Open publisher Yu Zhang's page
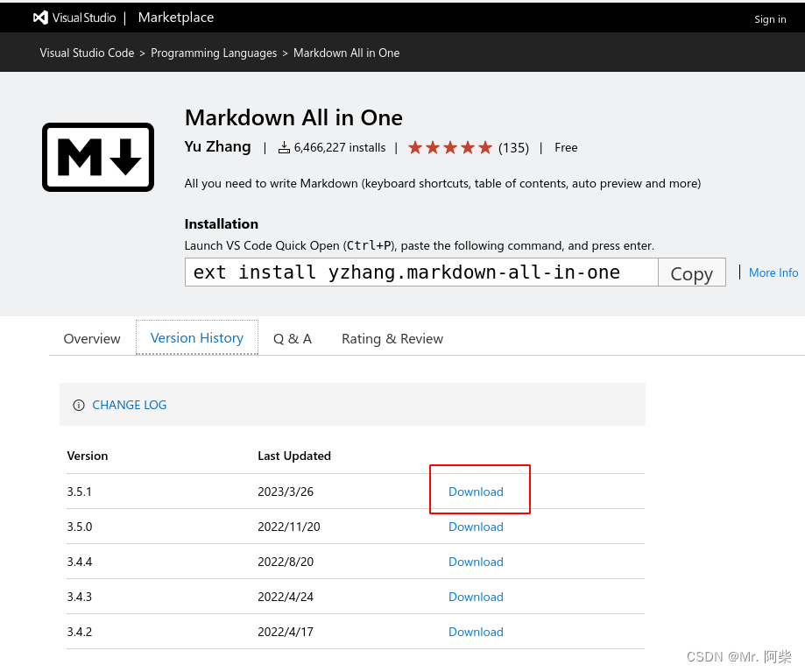Viewport: 805px width, 672px height. (218, 147)
